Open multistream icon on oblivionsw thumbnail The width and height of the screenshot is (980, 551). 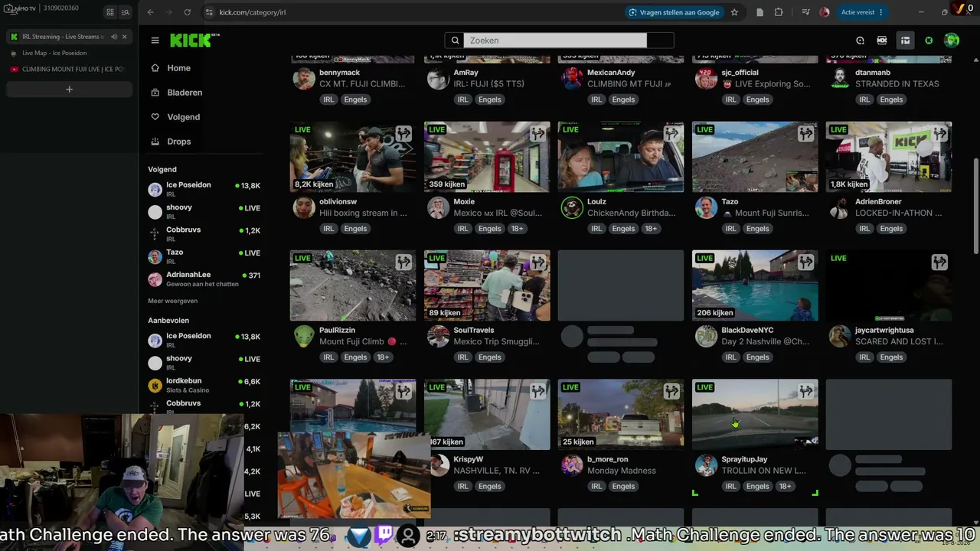403,134
